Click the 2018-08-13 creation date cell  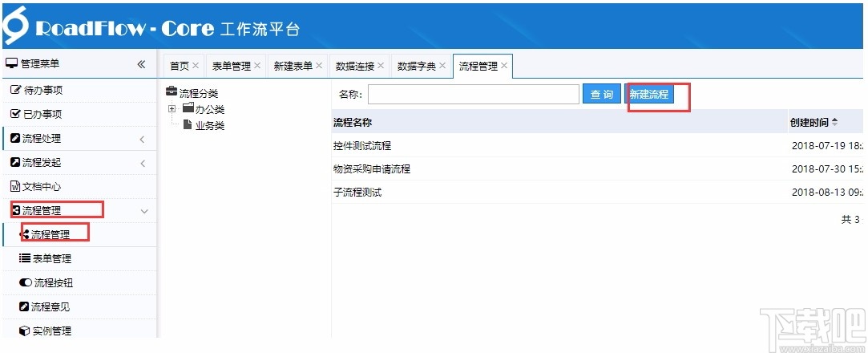[x=827, y=193]
